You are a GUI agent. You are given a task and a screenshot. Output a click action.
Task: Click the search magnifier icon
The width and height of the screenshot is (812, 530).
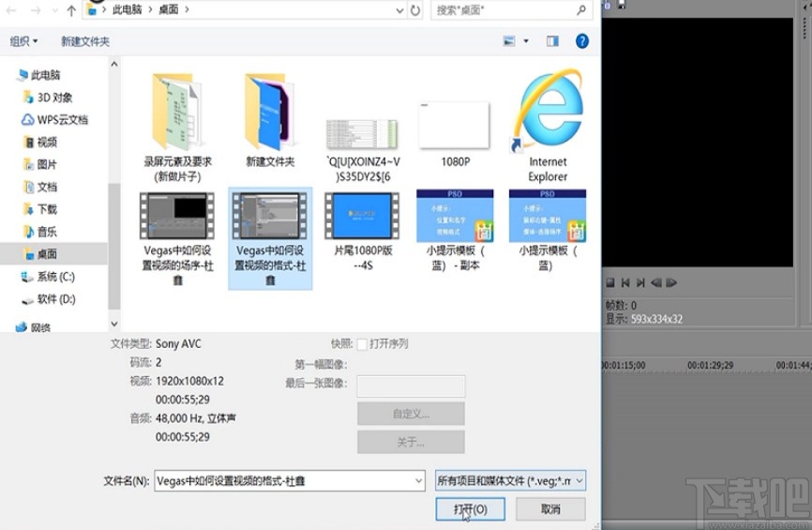pyautogui.click(x=581, y=9)
